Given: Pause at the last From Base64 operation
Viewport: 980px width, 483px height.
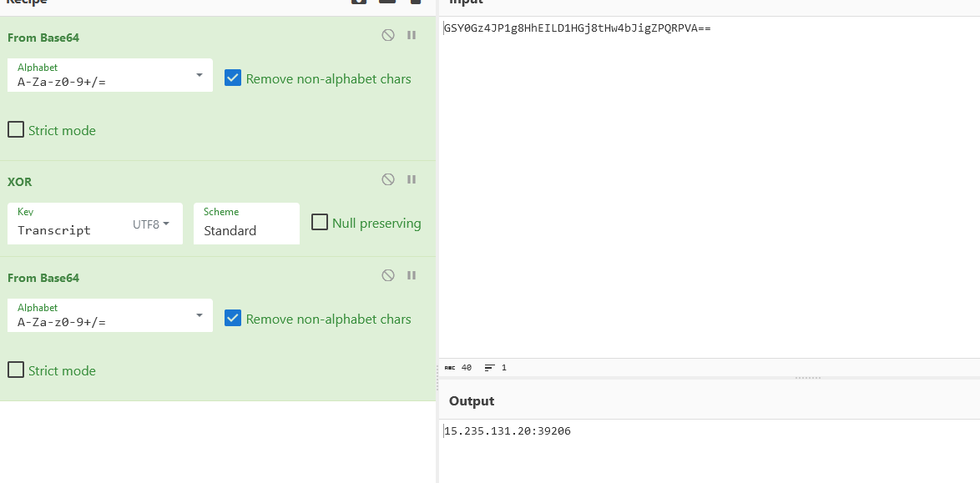Looking at the screenshot, I should 412,275.
